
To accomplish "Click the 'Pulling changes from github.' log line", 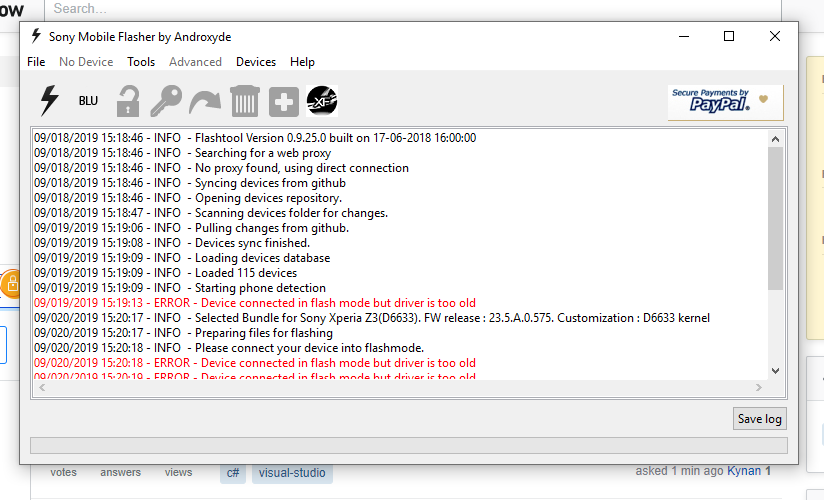I will click(x=191, y=228).
